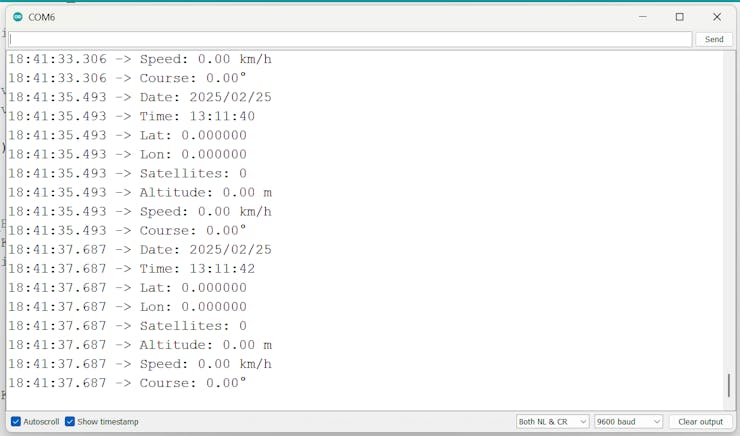This screenshot has height=436, width=740.
Task: Maximize the COM6 window
Action: (680, 17)
